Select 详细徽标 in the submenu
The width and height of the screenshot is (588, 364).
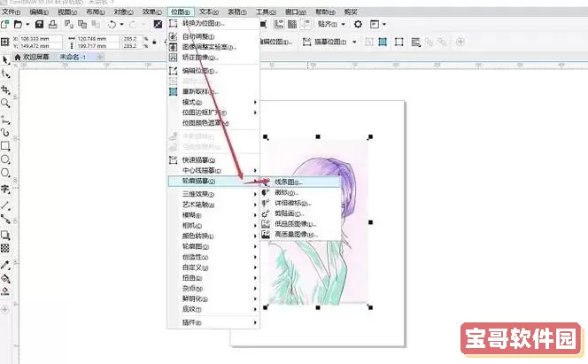(300, 203)
